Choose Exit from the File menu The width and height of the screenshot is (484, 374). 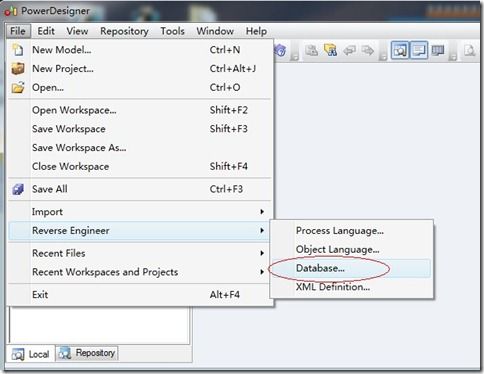(x=139, y=295)
